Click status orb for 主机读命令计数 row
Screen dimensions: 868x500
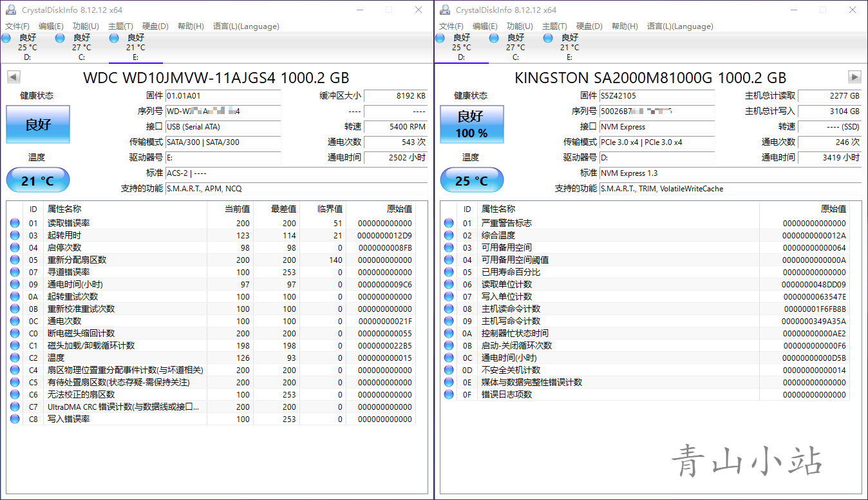(x=449, y=309)
